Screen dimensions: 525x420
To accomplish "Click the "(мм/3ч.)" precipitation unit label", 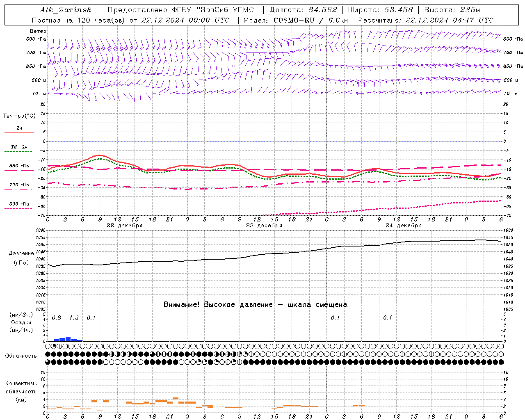I will click(21, 315).
